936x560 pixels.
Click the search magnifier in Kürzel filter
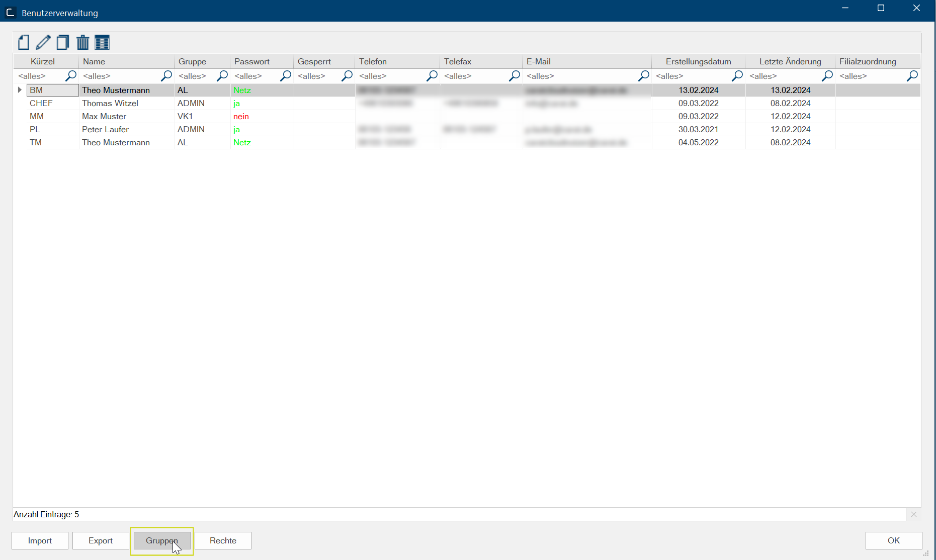click(71, 76)
